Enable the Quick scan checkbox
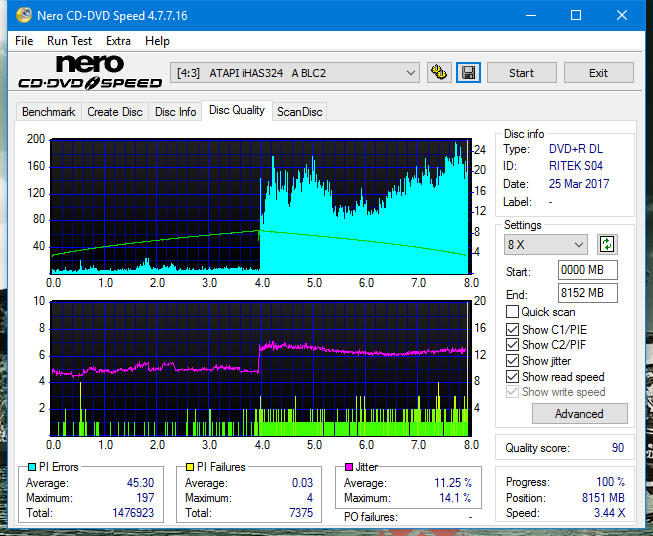 point(512,312)
